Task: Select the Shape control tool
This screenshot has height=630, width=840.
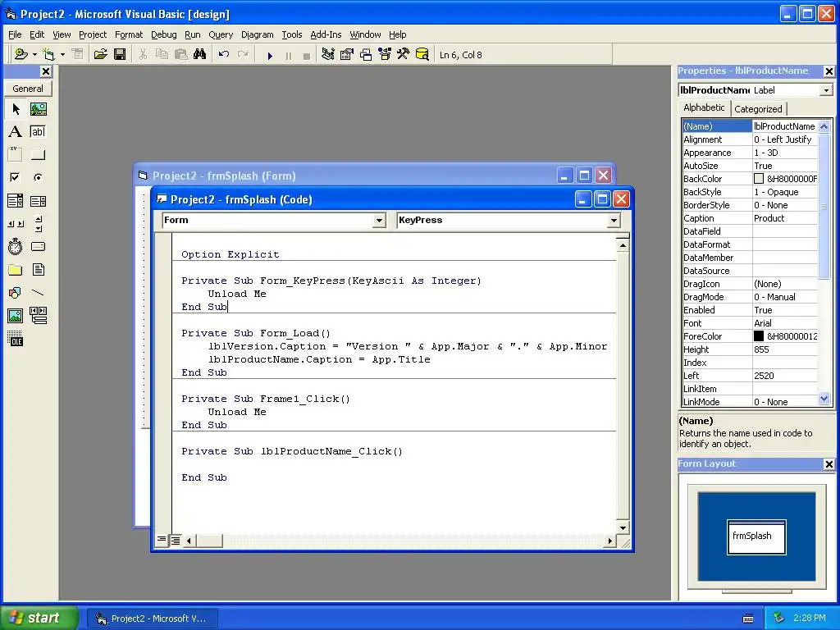Action: pyautogui.click(x=16, y=293)
